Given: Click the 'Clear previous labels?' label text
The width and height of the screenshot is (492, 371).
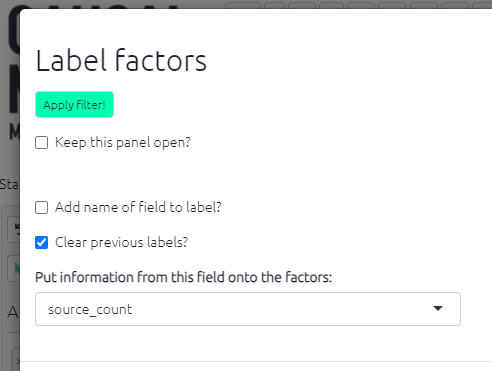Looking at the screenshot, I should pyautogui.click(x=122, y=242).
